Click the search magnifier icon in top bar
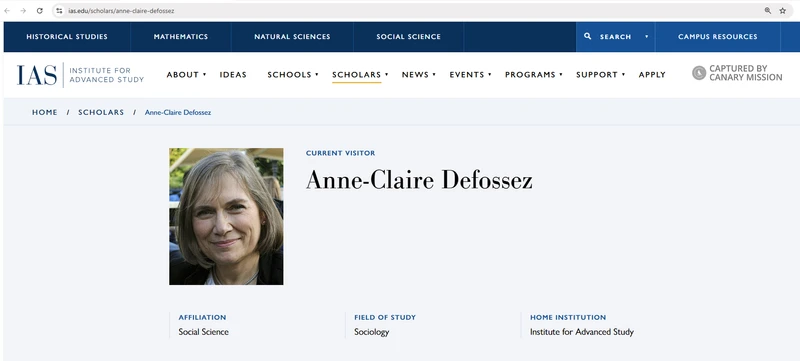800x361 pixels. coord(588,36)
